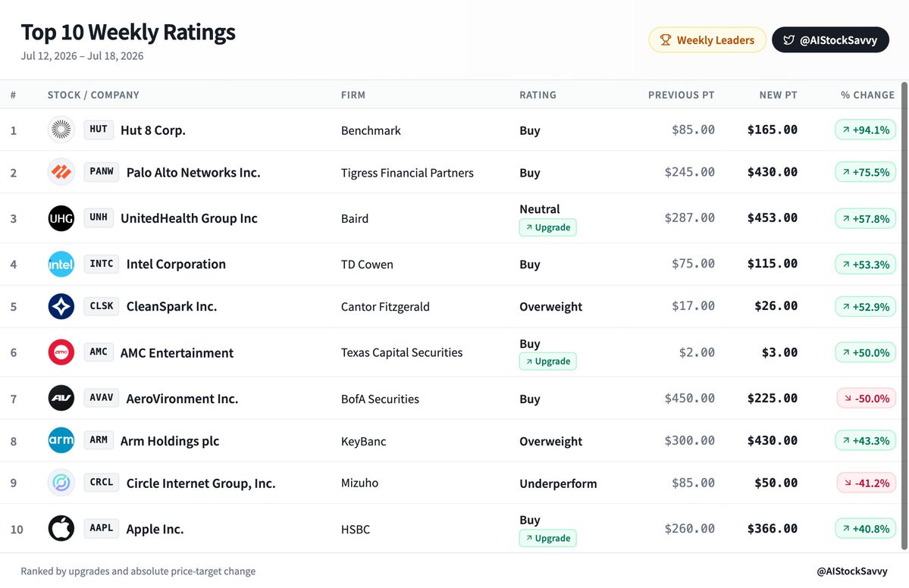Click the Arm Holdings logo icon

(x=61, y=441)
